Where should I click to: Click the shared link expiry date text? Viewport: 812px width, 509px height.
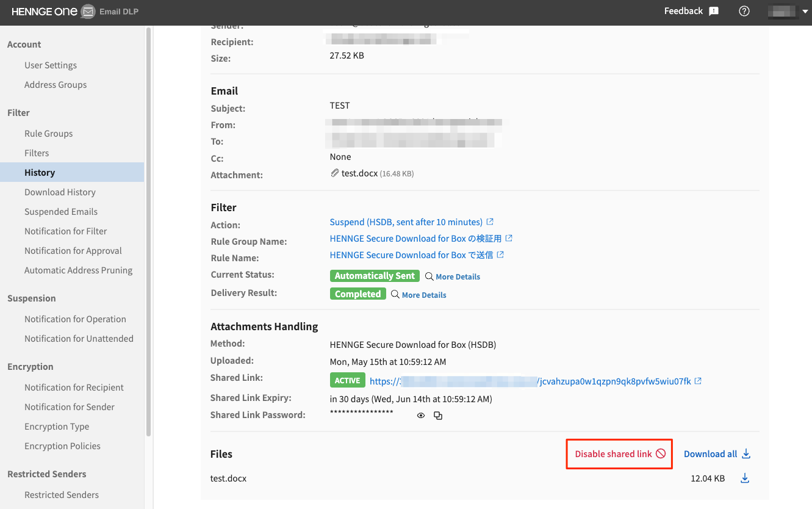[x=411, y=399]
